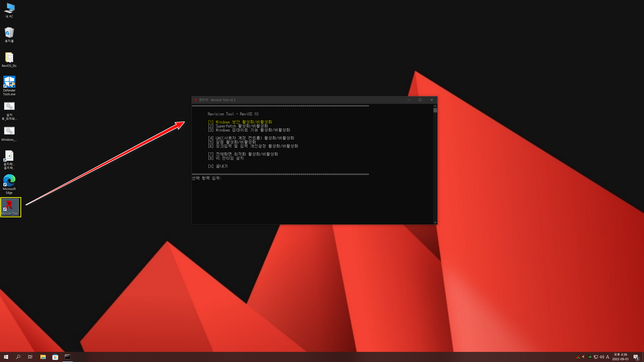This screenshot has width=644, height=362.
Task: Click the '[8] VC 런타임 설치' line
Action: (226, 158)
